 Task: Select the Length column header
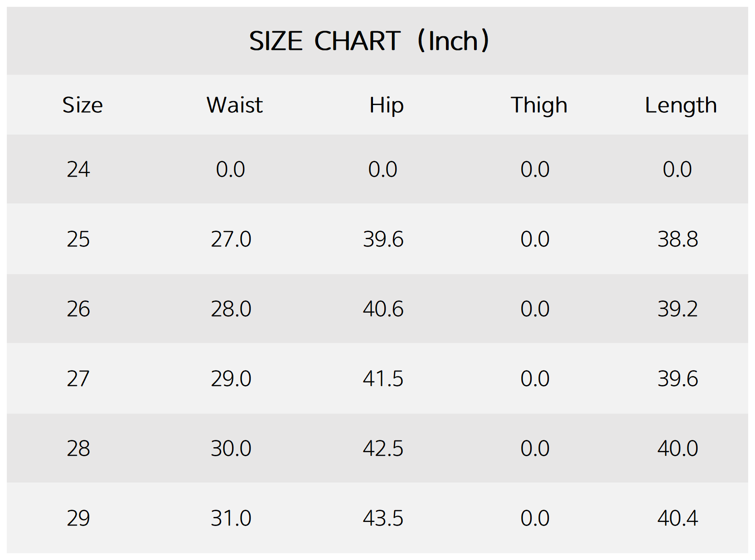681,105
